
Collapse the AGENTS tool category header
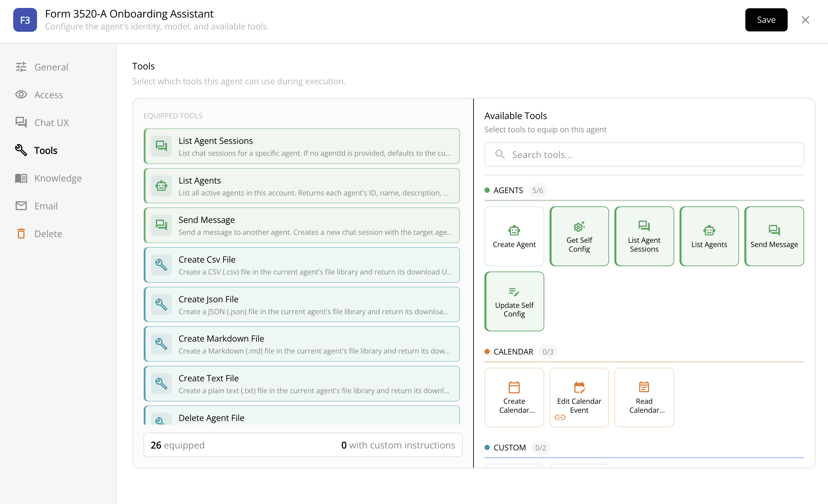pos(508,190)
